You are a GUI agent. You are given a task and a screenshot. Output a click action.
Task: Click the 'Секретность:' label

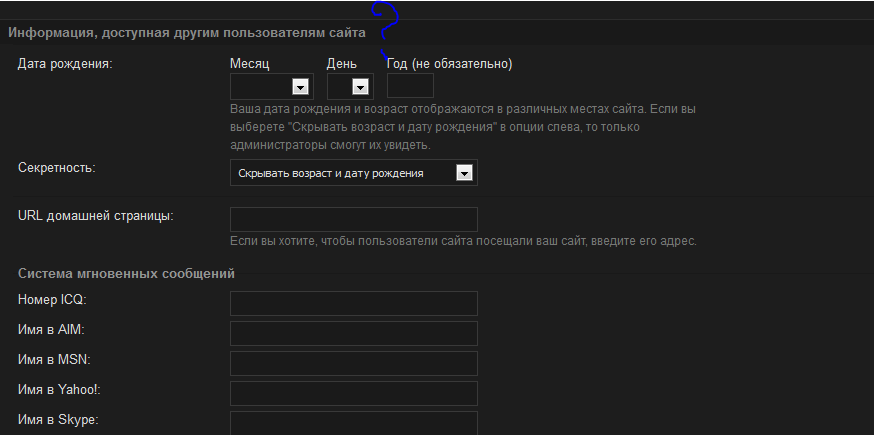pos(57,167)
